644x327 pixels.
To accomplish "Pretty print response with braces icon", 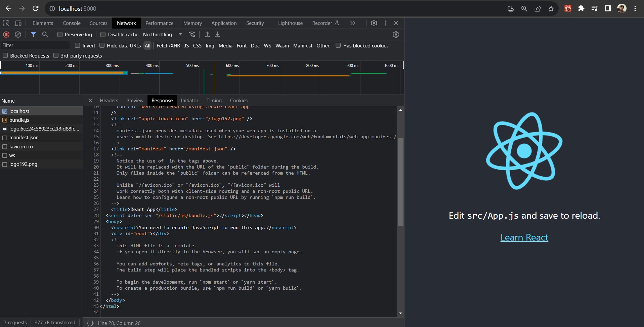I will [90, 323].
